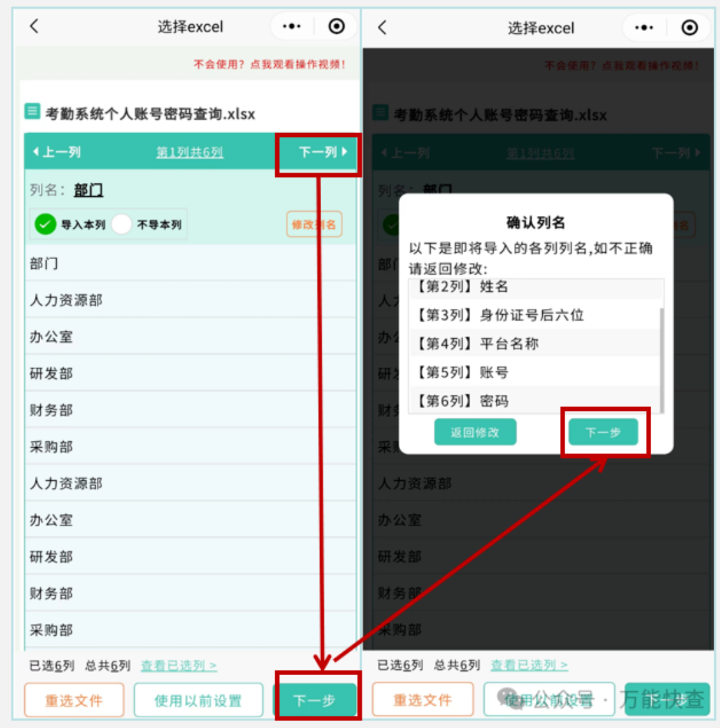Click 下一步 button in confirm dialog
720x728 pixels.
pos(603,432)
